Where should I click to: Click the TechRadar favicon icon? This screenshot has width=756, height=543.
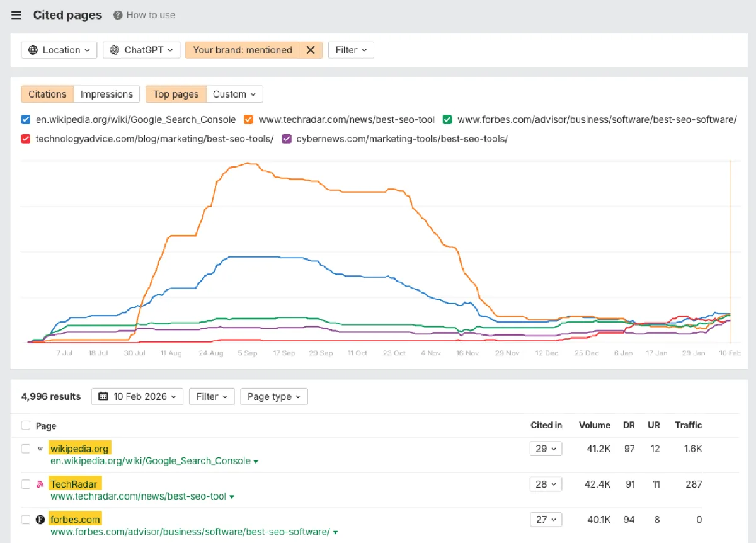[x=40, y=484]
